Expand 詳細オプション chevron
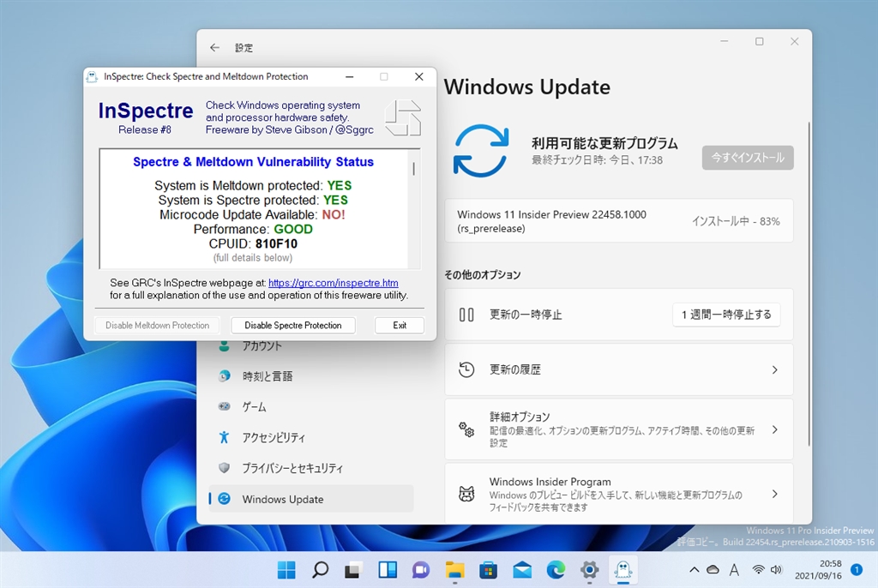Viewport: 878px width, 588px height. coord(774,429)
